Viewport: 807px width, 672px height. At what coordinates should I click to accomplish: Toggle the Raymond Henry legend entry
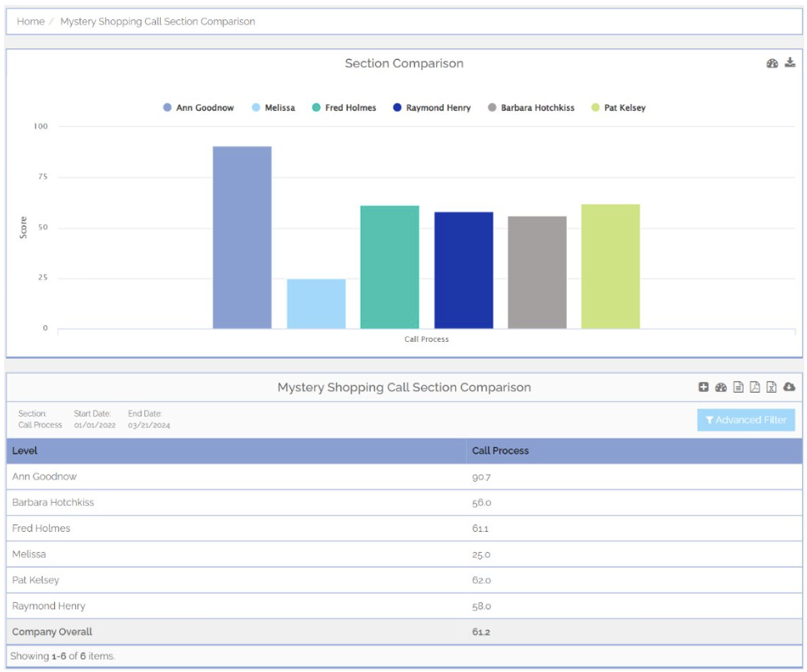438,108
